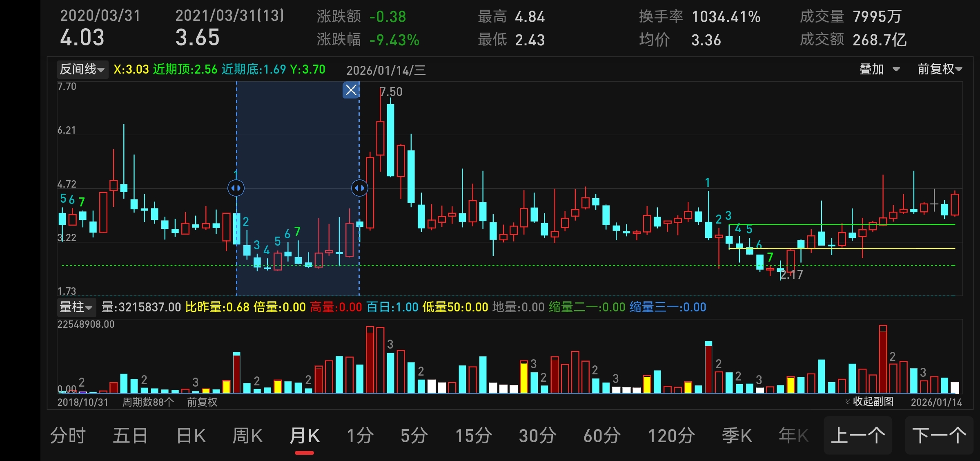Select the 日K daily candlestick tab
Viewport: 980px width, 461px height.
[191, 435]
